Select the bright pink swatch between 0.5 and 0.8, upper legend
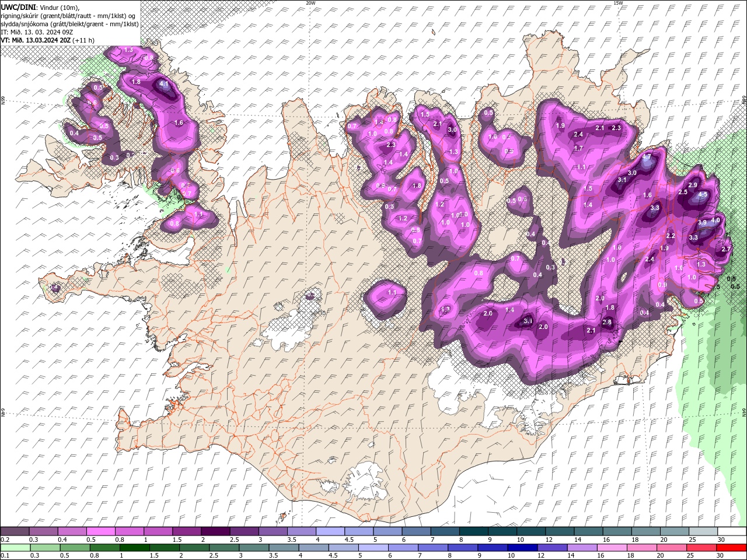 (x=100, y=531)
